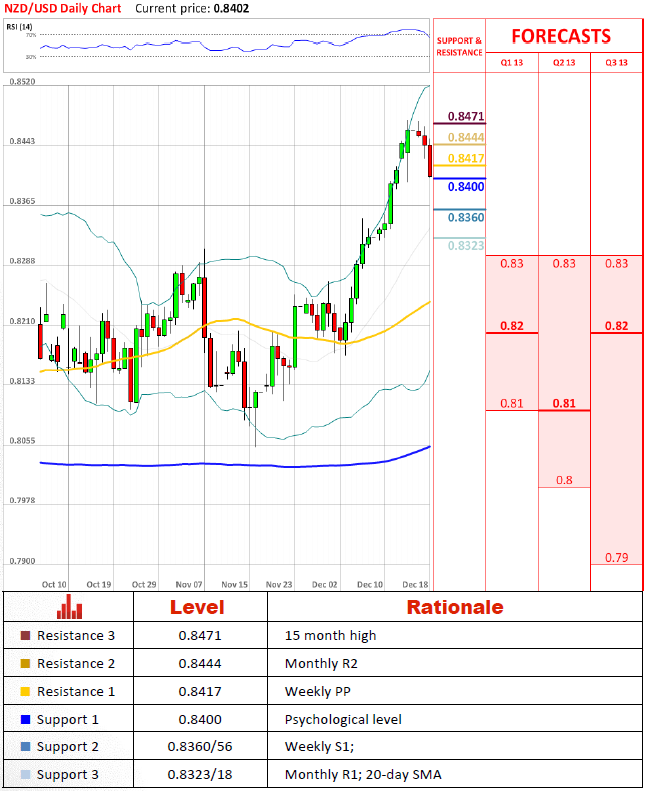
Task: Click the Support 1 blue color swatch
Action: (x=25, y=719)
